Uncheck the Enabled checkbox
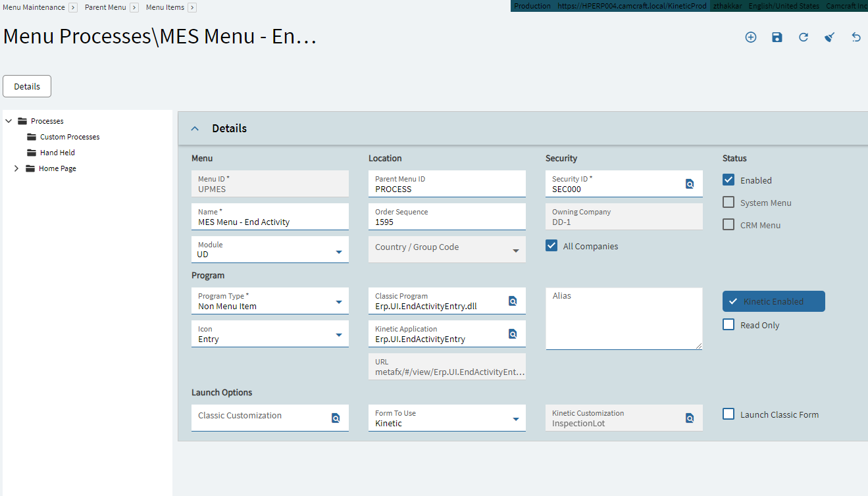The height and width of the screenshot is (496, 868). [x=728, y=180]
